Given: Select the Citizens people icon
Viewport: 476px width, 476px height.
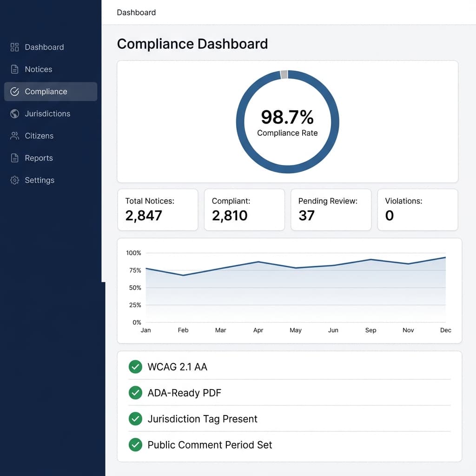Looking at the screenshot, I should (x=13, y=136).
